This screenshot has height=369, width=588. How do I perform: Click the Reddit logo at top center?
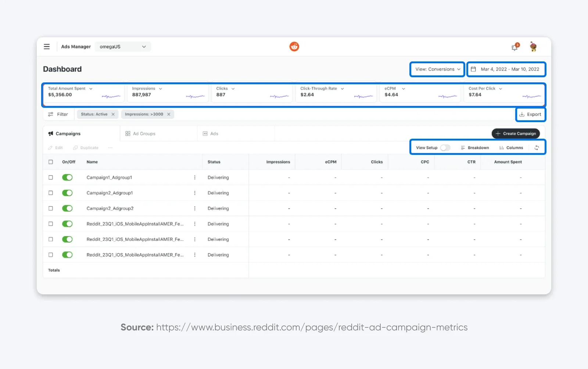click(x=294, y=46)
